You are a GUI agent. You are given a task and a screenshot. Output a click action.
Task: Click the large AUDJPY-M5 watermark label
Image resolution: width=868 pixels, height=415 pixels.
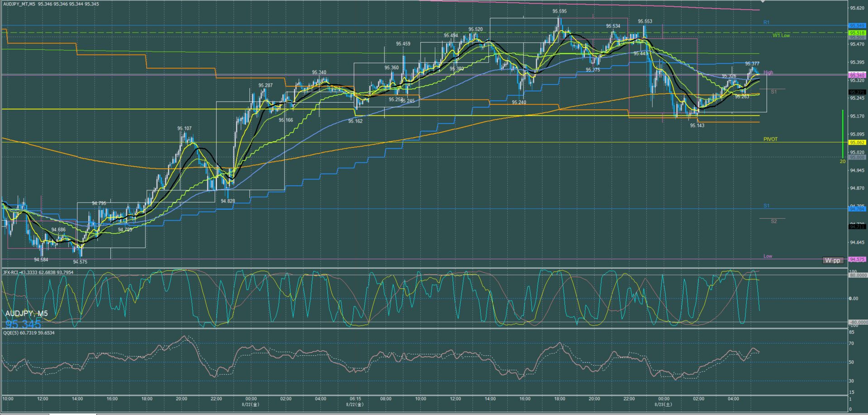coord(26,313)
